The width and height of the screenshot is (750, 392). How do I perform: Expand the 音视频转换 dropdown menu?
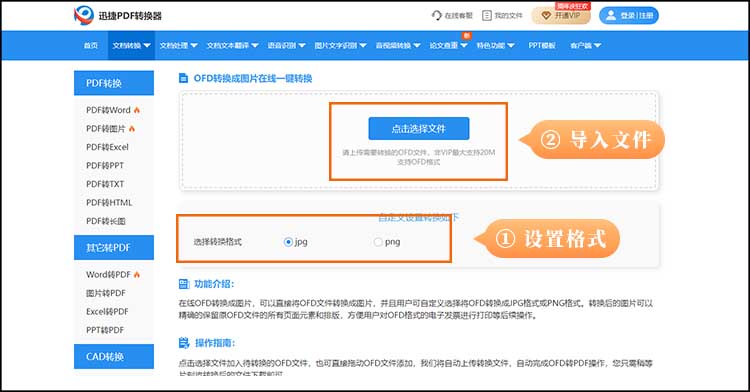pos(398,45)
